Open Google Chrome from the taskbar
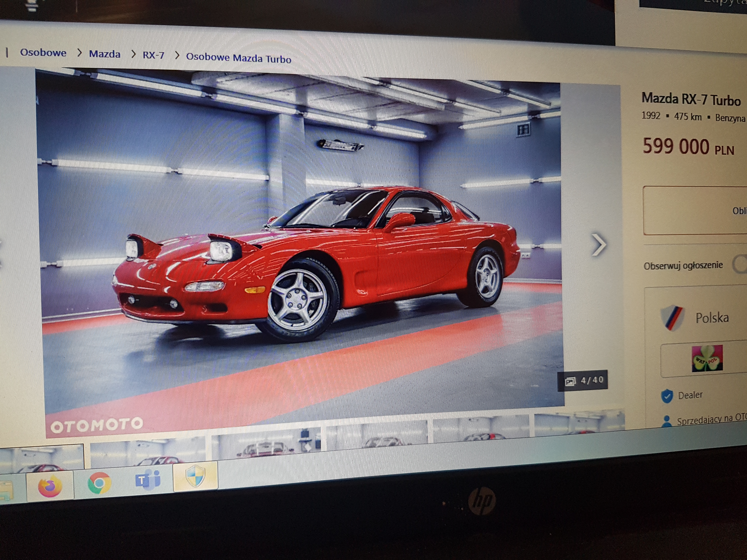747x560 pixels. (99, 483)
